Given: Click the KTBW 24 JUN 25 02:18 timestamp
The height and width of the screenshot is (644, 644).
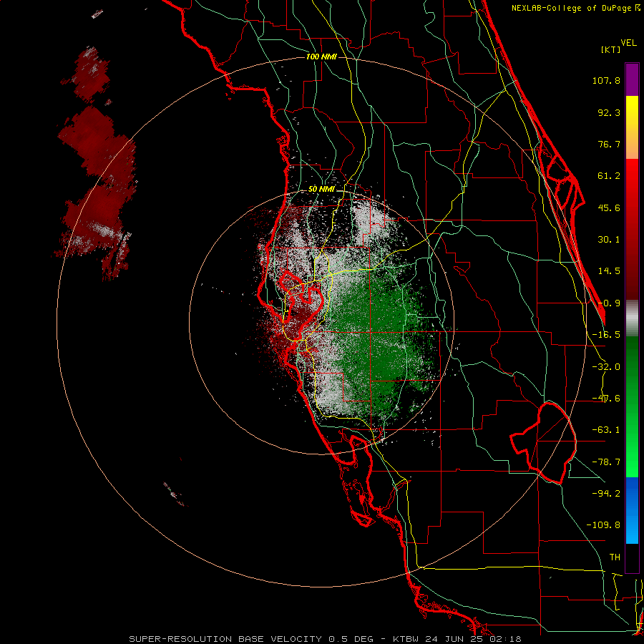Looking at the screenshot, I should click(x=457, y=639).
